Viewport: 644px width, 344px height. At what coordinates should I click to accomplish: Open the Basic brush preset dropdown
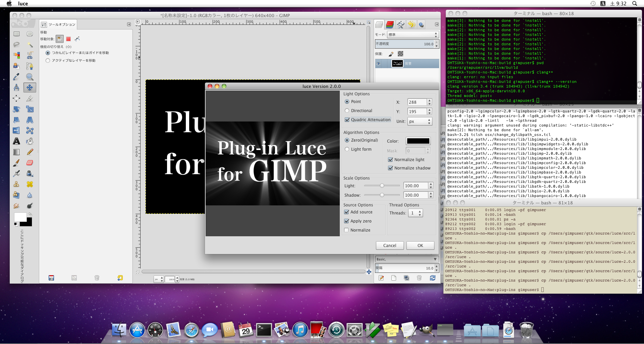407,259
